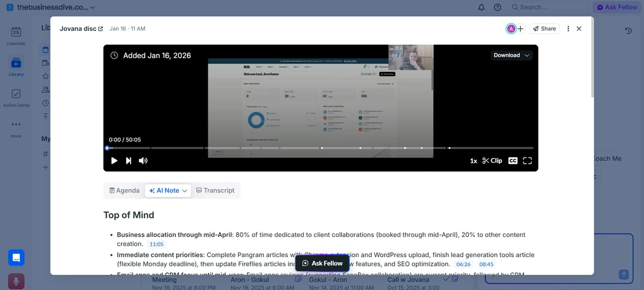Expand the Download dropdown
644x290 pixels.
pyautogui.click(x=511, y=56)
